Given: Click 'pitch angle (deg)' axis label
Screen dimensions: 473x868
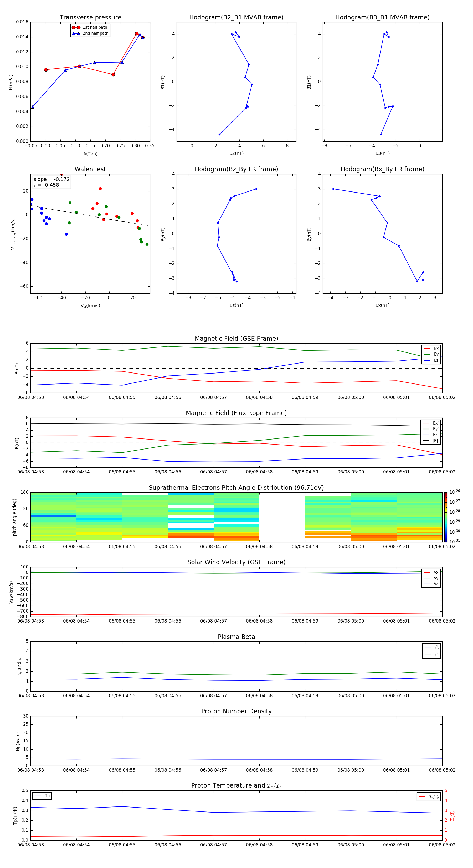Looking at the screenshot, I should click(x=14, y=517).
